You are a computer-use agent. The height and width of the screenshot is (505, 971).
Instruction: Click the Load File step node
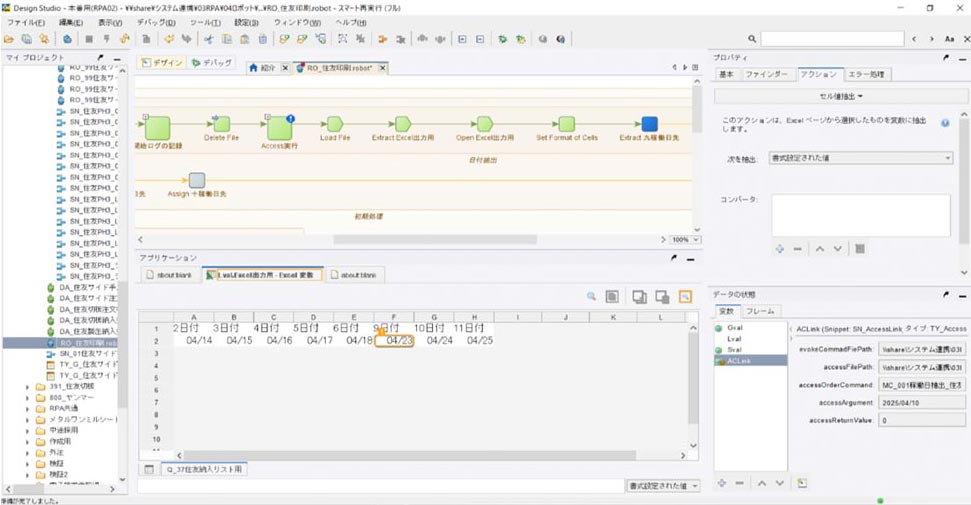click(x=334, y=123)
